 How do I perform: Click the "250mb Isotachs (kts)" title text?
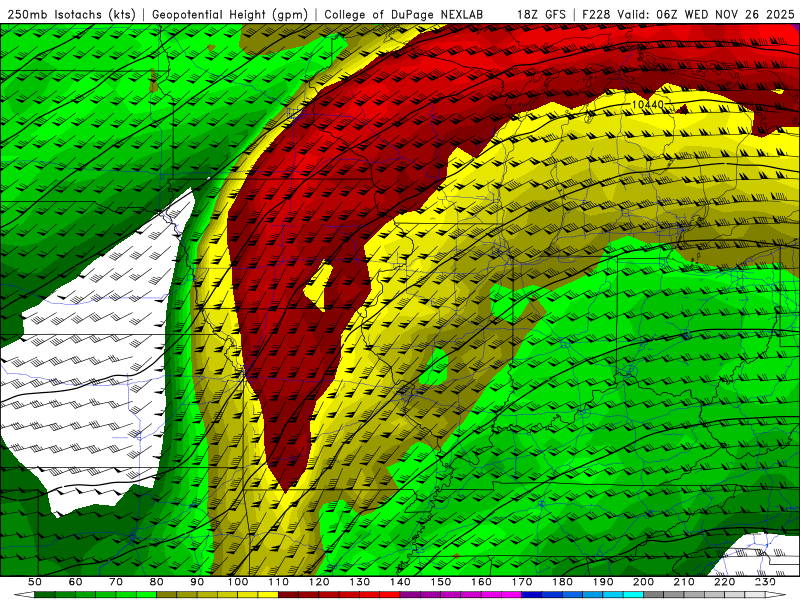pos(71,14)
